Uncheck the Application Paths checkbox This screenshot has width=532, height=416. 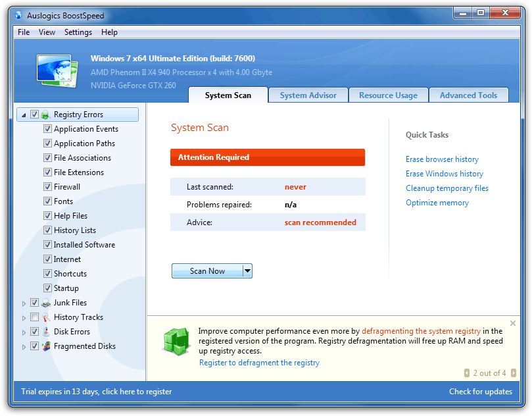point(47,143)
